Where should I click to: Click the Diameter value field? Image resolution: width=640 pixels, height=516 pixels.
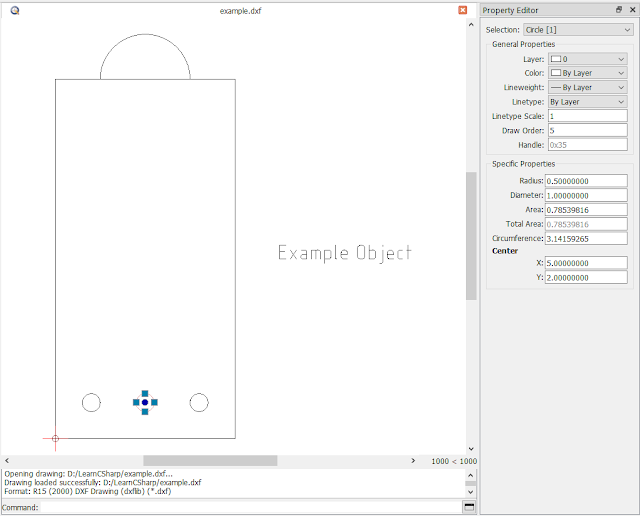586,196
